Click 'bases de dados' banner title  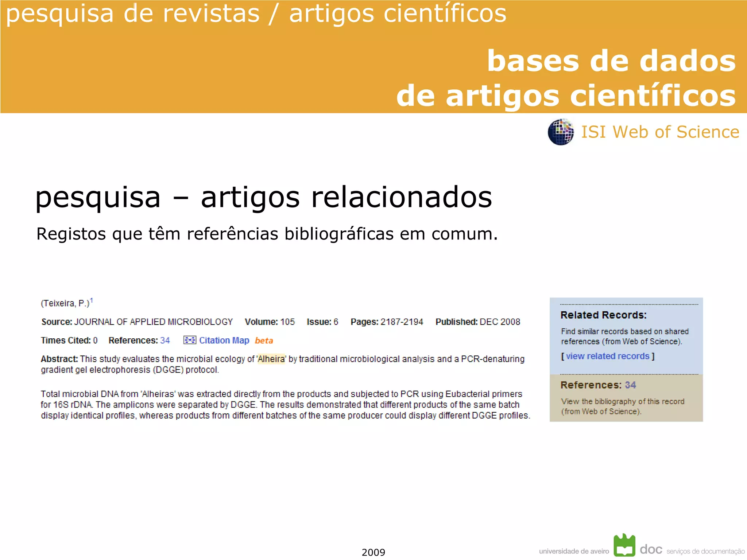click(612, 61)
